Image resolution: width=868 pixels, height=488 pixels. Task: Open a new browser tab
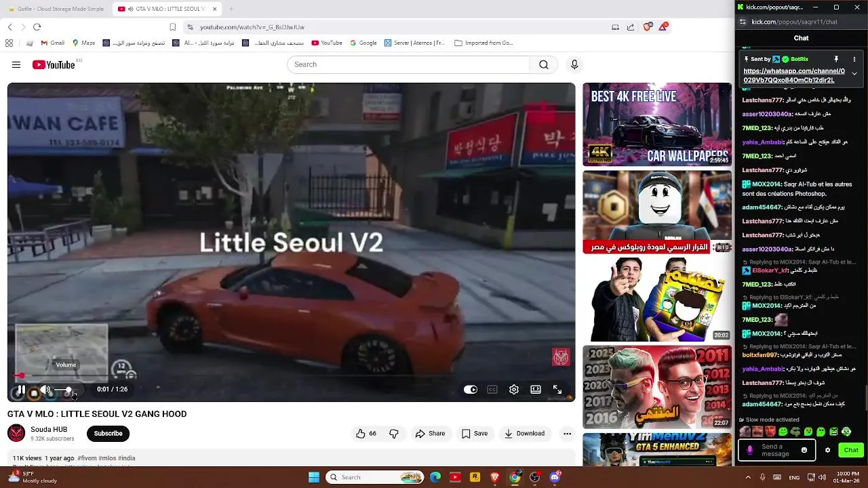[x=231, y=9]
